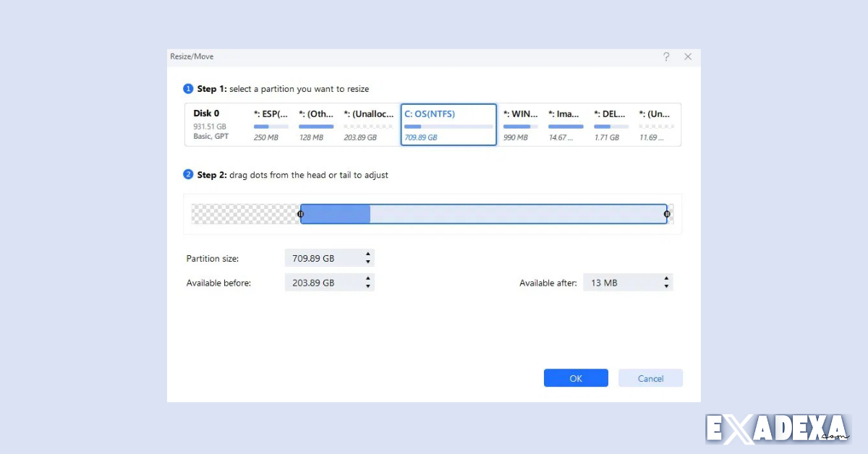Cancel the Resize/Move operation
Image resolution: width=868 pixels, height=454 pixels.
coord(650,378)
